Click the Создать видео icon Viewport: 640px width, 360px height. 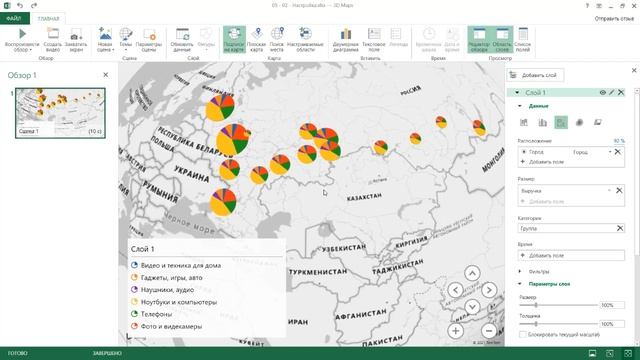point(53,40)
